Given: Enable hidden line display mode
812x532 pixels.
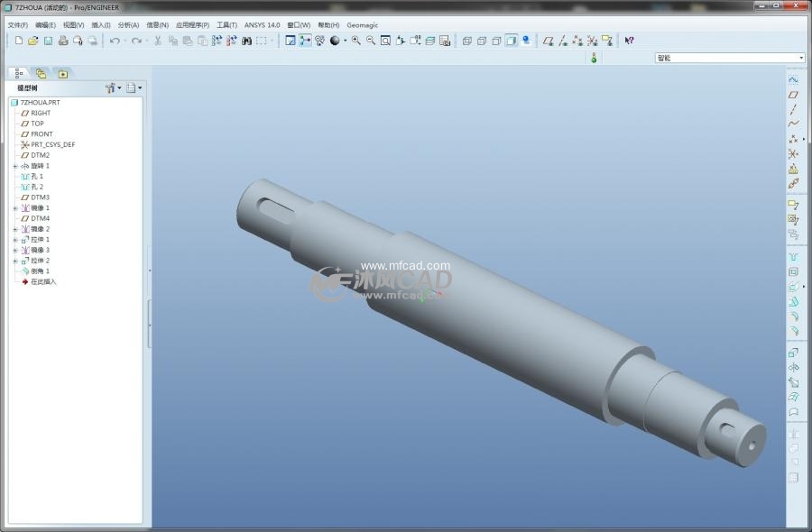Looking at the screenshot, I should [482, 41].
